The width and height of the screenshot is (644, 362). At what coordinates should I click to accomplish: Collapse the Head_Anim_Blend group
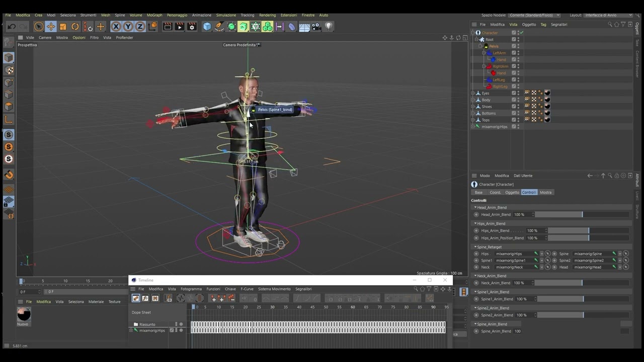[x=475, y=208]
